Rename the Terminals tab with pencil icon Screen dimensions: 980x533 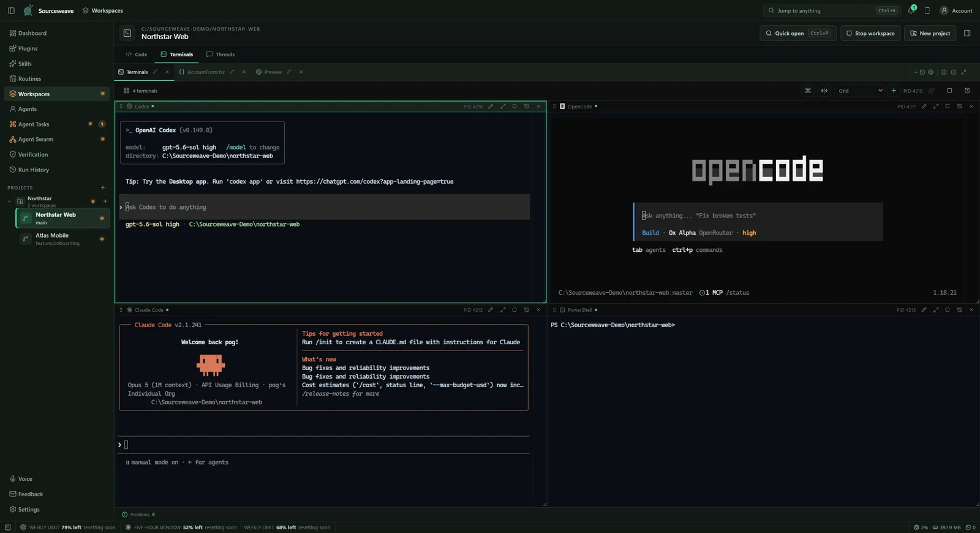[155, 72]
